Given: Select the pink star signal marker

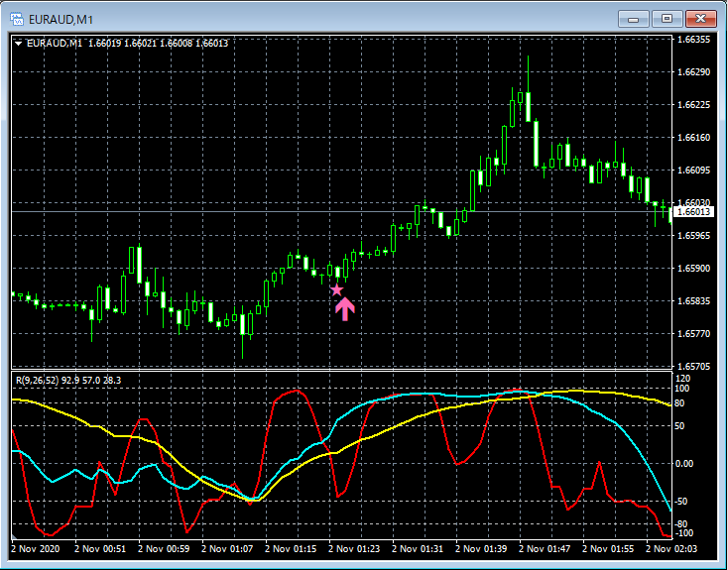Looking at the screenshot, I should (336, 290).
